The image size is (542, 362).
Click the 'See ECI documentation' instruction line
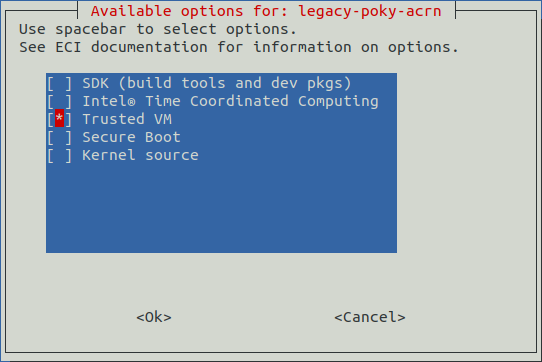point(239,47)
